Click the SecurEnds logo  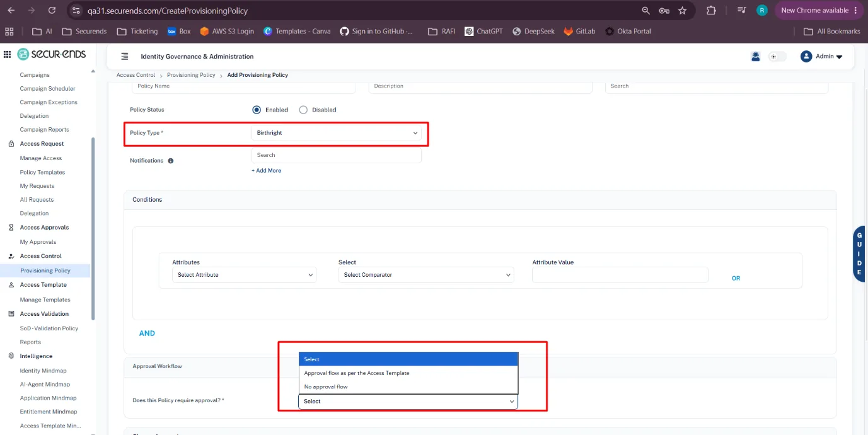52,54
